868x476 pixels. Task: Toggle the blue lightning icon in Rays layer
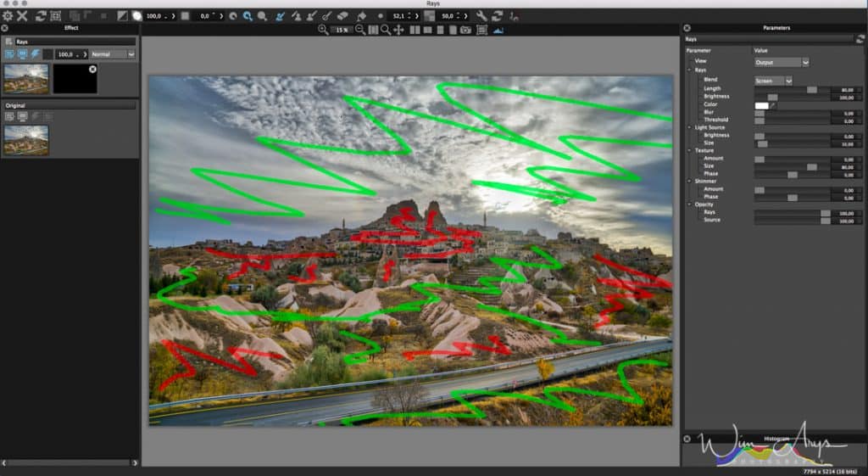click(x=35, y=54)
